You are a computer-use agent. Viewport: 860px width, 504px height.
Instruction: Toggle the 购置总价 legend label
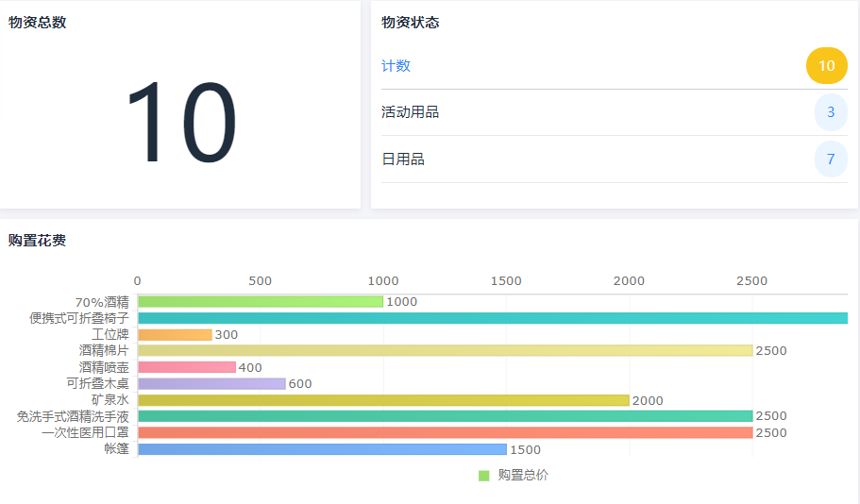(523, 476)
